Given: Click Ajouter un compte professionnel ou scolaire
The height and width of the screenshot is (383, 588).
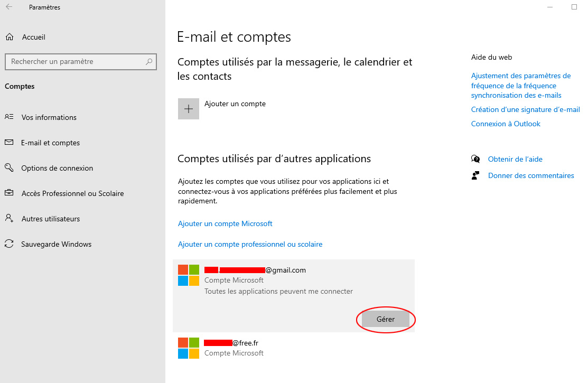Looking at the screenshot, I should (x=250, y=244).
